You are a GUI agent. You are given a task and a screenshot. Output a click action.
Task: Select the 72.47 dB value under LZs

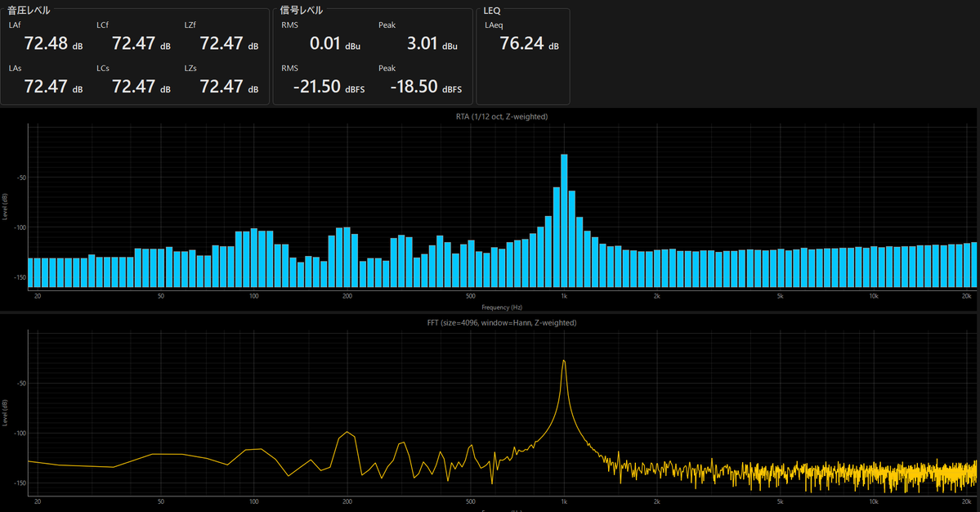point(229,86)
